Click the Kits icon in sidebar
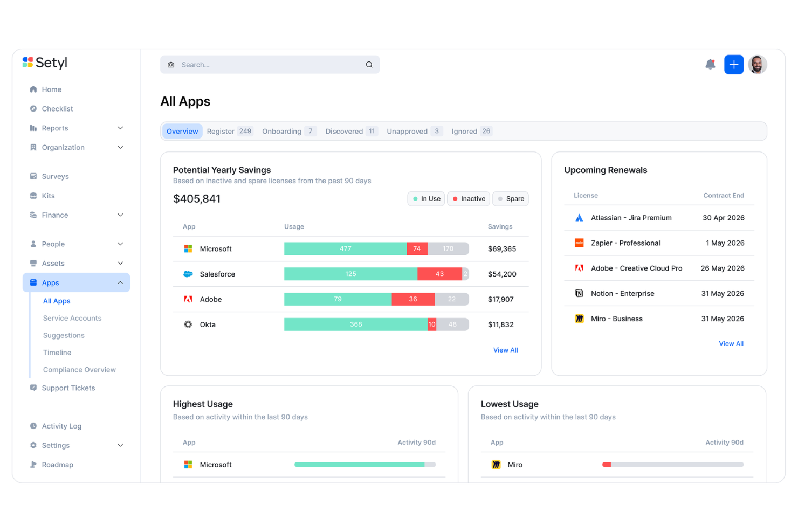Viewport: 798px width, 532px height. (33, 196)
